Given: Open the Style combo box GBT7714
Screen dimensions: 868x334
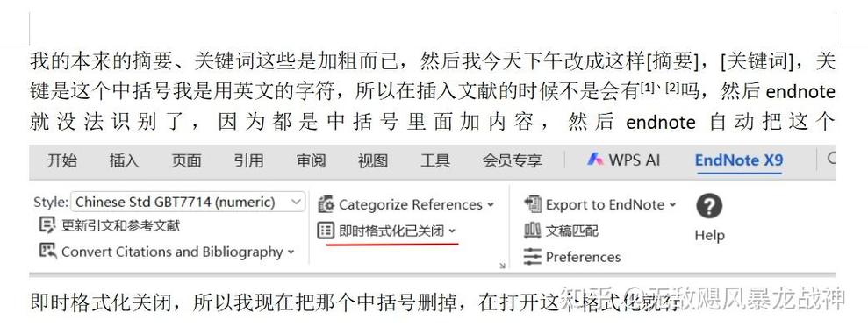Looking at the screenshot, I should coord(188,203).
